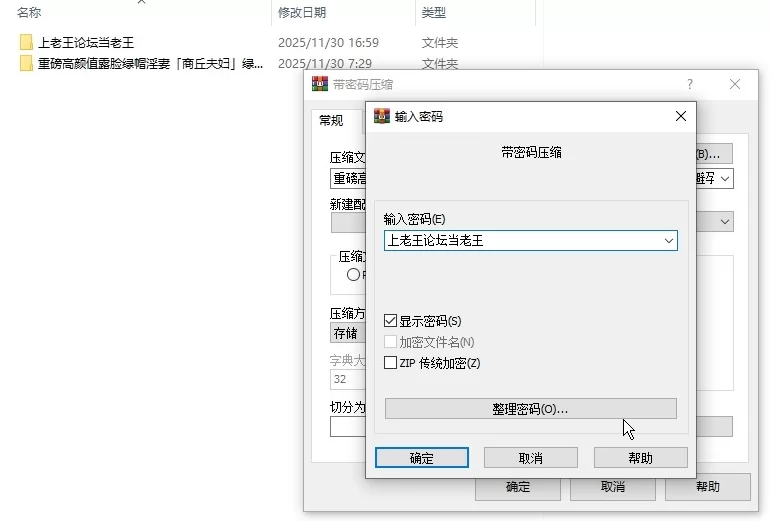Expand the 输入密码 combo box dropdown arrow
The width and height of the screenshot is (771, 521).
[x=668, y=241]
